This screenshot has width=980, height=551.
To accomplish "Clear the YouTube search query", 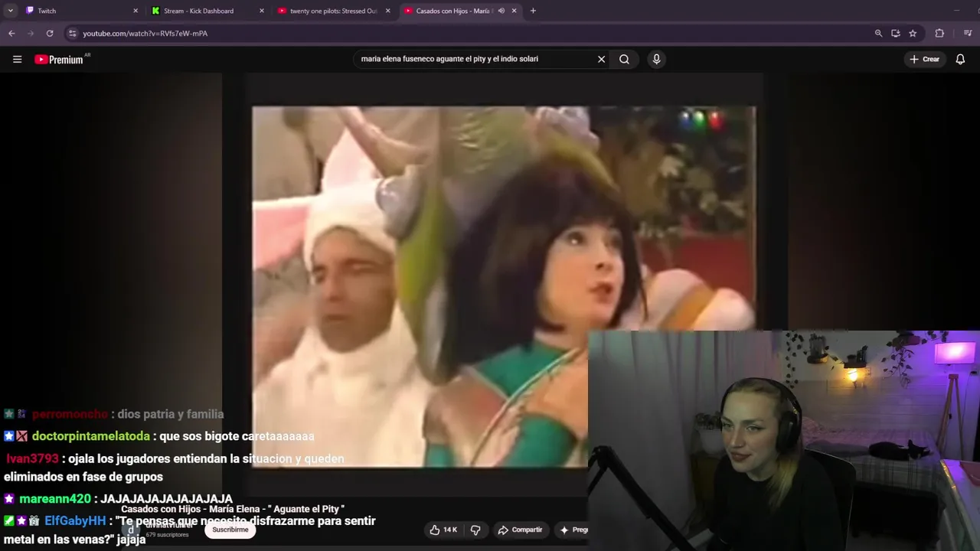I will (x=601, y=59).
